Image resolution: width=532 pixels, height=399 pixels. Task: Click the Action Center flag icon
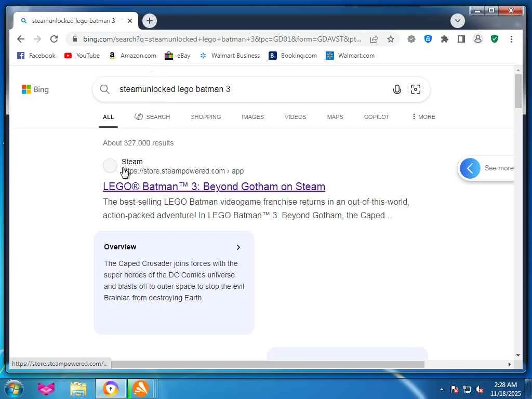454,389
